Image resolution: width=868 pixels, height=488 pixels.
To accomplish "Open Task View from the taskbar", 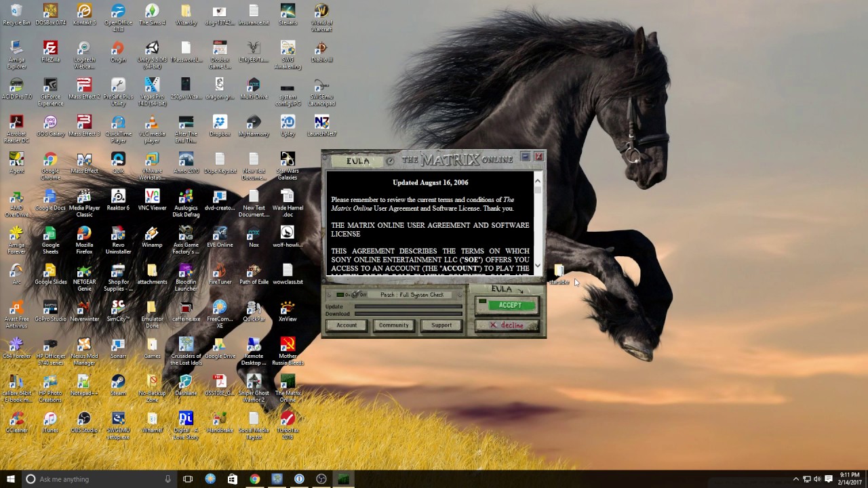I will (x=188, y=479).
